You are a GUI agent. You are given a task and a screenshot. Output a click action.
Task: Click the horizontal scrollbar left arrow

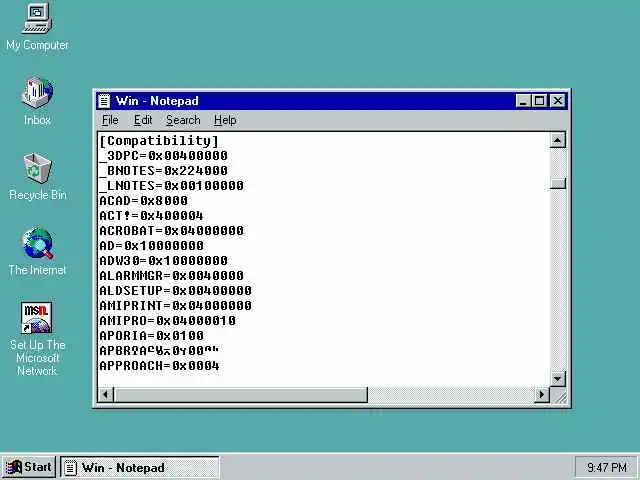(106, 395)
